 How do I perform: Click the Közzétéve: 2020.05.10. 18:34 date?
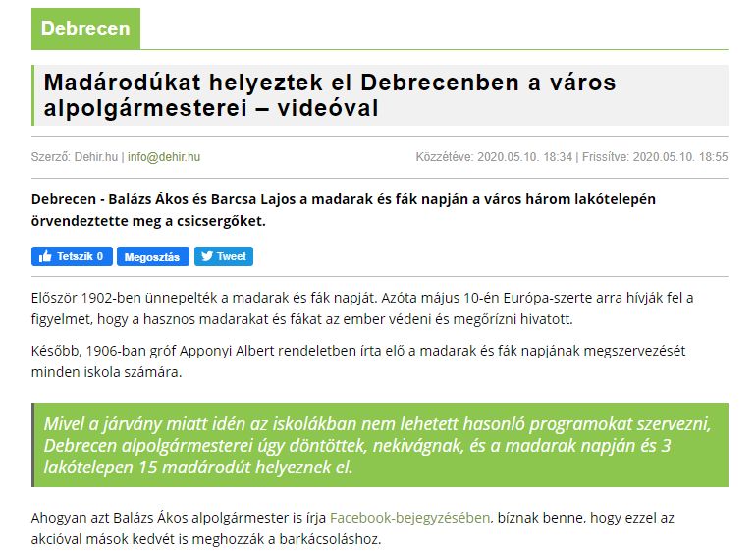click(494, 157)
